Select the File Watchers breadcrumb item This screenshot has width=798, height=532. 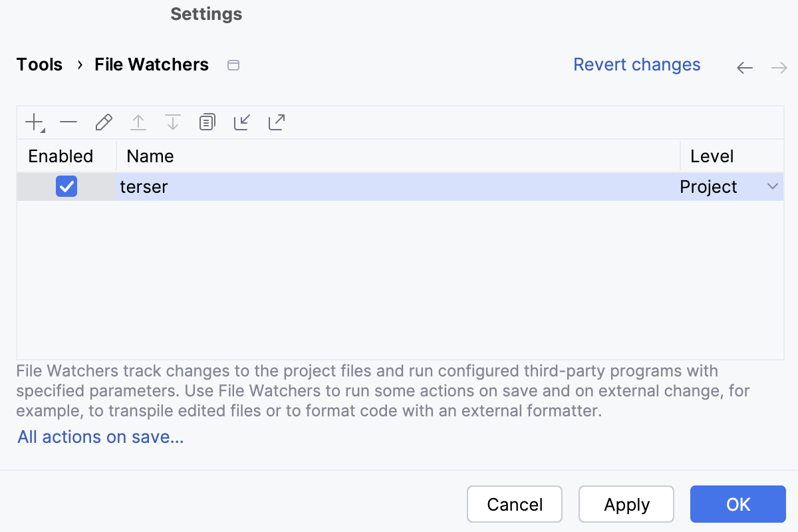pos(151,65)
